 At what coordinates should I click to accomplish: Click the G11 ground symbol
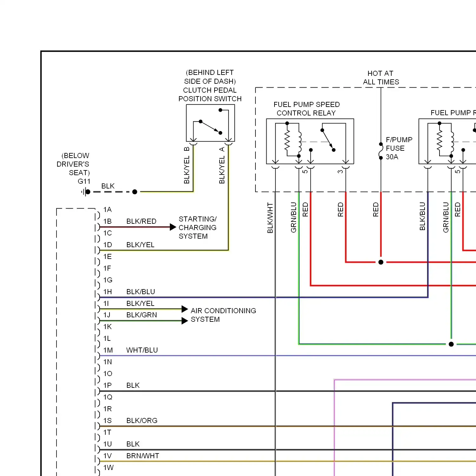(x=86, y=192)
